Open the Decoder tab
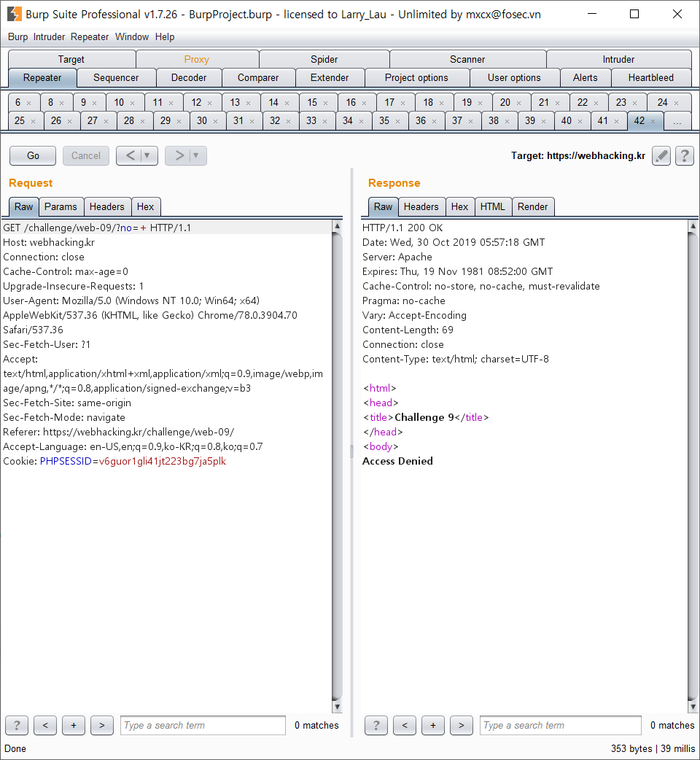Image resolution: width=700 pixels, height=760 pixels. click(x=189, y=77)
